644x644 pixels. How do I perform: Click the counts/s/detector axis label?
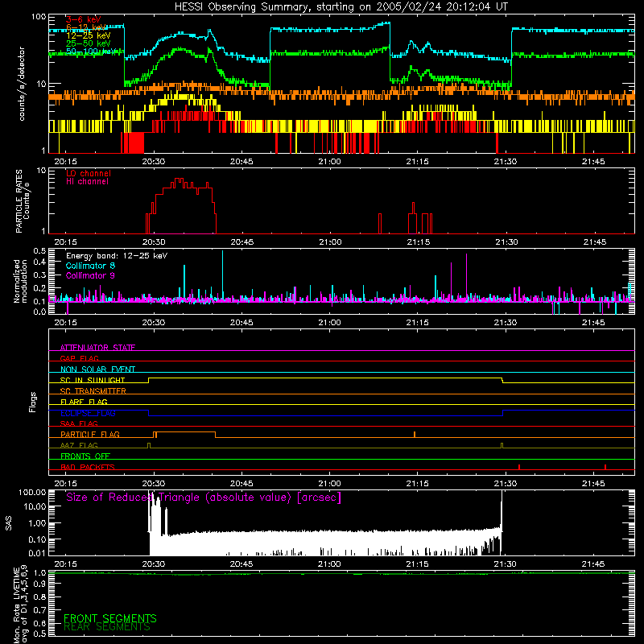tap(22, 84)
